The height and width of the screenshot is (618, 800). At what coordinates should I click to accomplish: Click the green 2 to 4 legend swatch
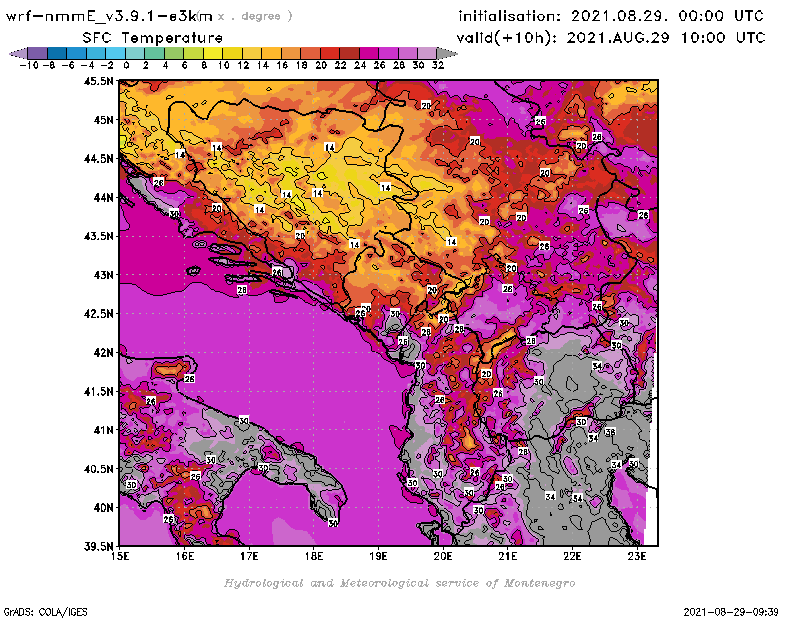(154, 53)
